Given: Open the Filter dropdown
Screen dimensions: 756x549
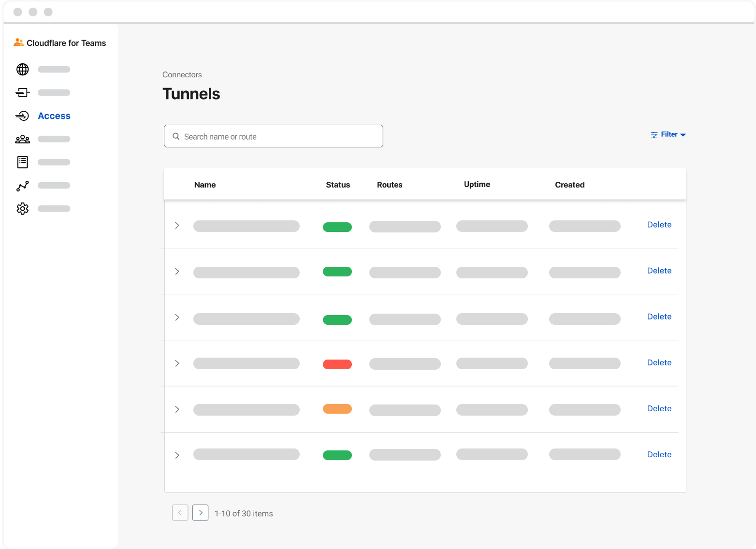Looking at the screenshot, I should [x=669, y=134].
